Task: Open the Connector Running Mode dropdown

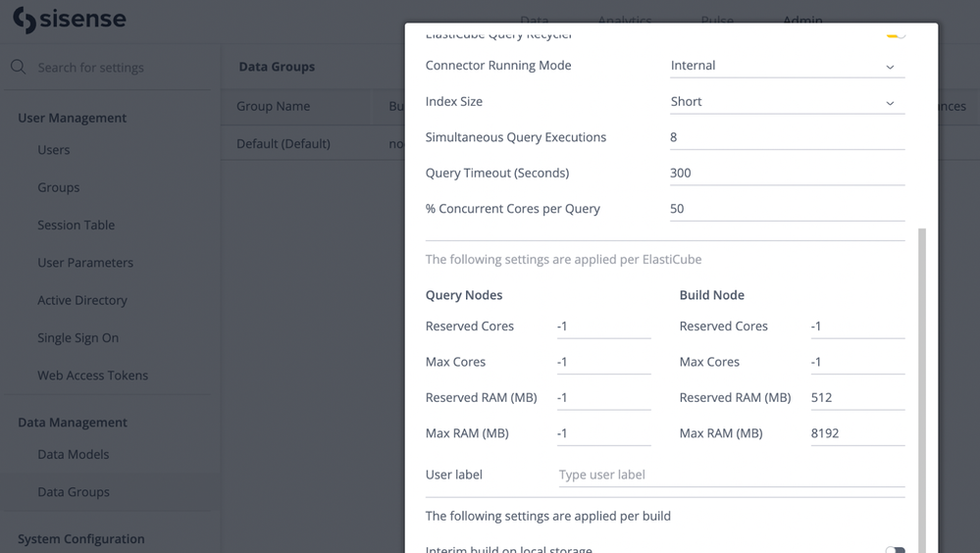Action: coord(787,66)
